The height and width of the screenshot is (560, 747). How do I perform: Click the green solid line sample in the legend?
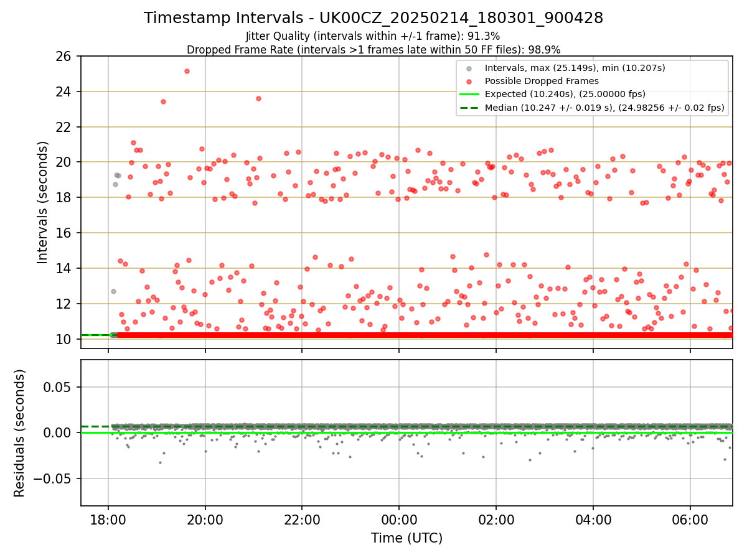pyautogui.click(x=469, y=95)
